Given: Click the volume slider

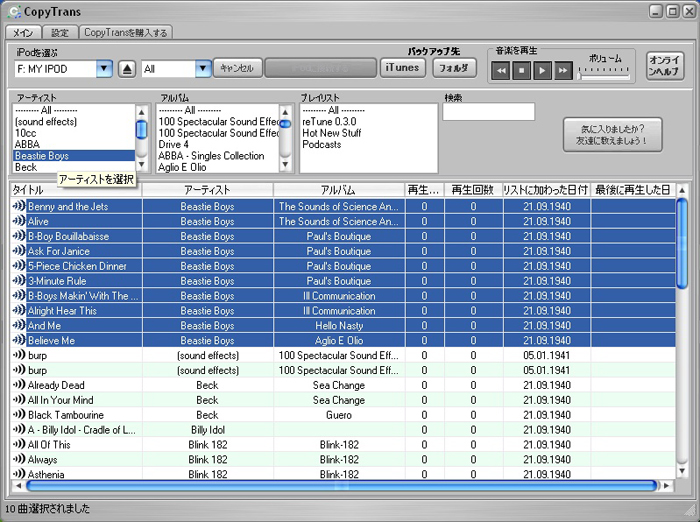Looking at the screenshot, I should pos(604,74).
